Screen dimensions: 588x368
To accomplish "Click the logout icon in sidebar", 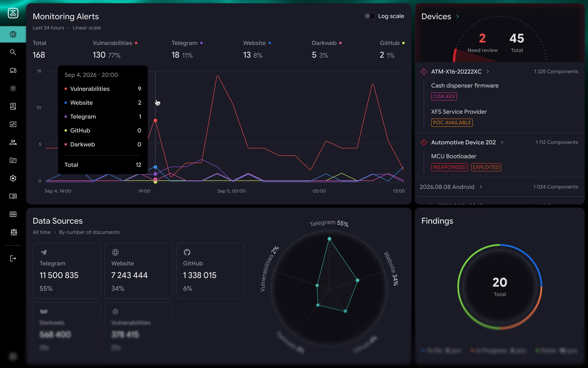I will [13, 258].
